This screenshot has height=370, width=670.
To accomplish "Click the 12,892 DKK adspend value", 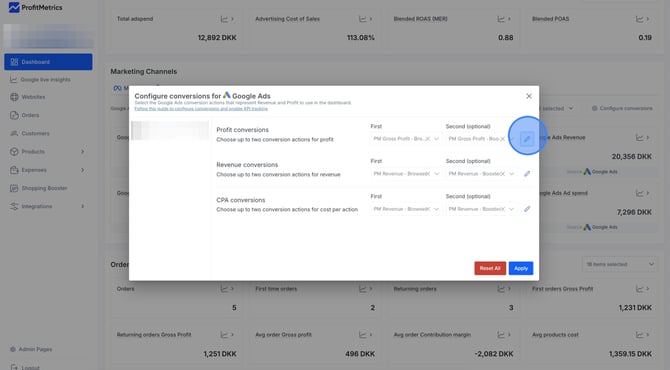I will pyautogui.click(x=217, y=38).
